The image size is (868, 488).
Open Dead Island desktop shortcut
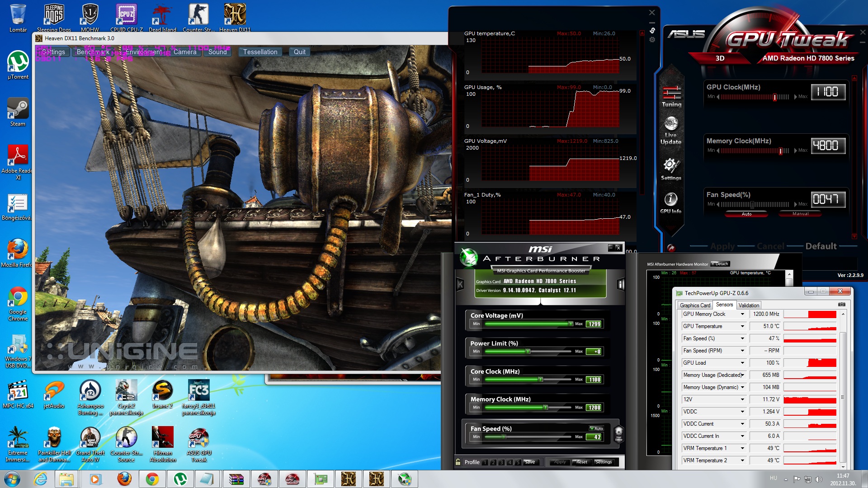point(162,18)
